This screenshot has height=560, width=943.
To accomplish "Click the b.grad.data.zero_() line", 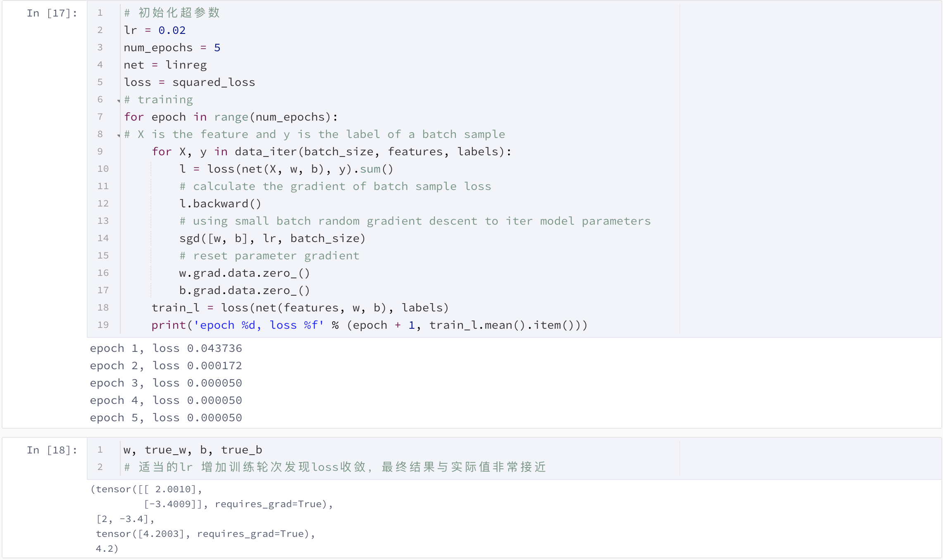I will click(x=244, y=291).
